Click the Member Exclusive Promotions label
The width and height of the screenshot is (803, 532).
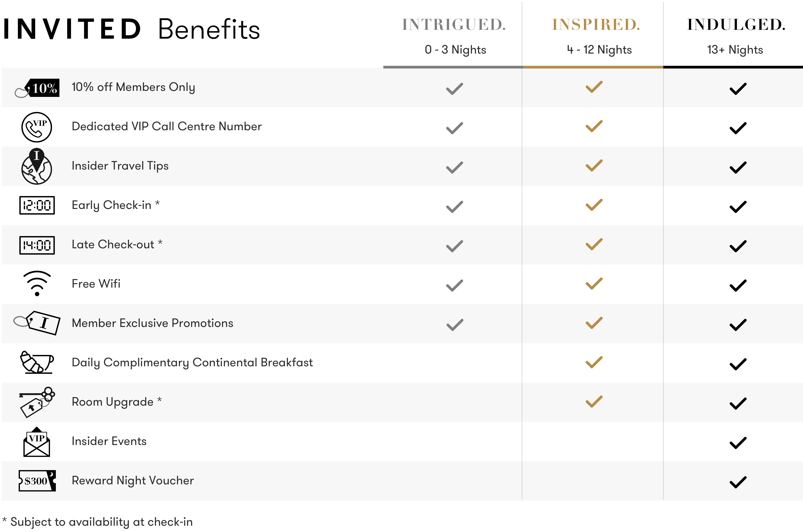tap(152, 323)
